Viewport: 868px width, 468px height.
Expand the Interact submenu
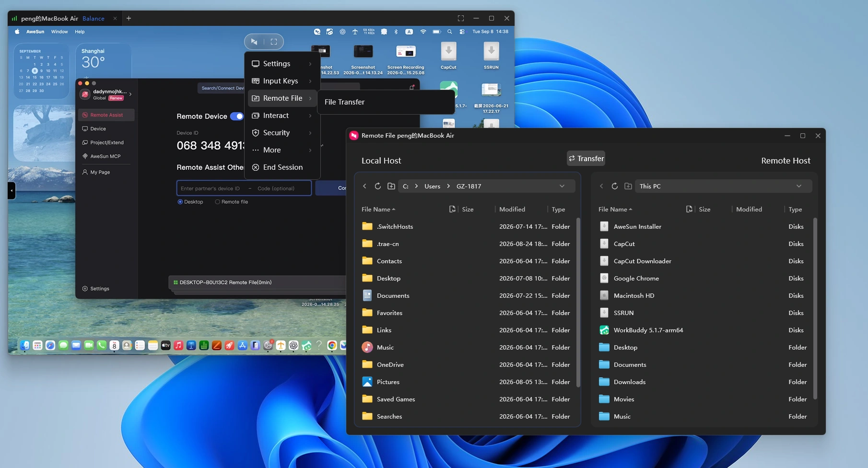[282, 116]
